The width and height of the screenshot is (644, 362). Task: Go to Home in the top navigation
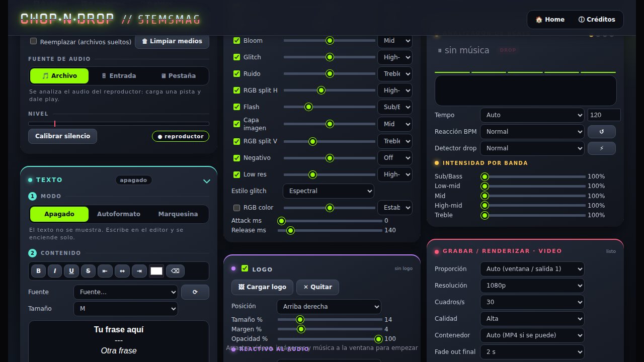[x=550, y=20]
